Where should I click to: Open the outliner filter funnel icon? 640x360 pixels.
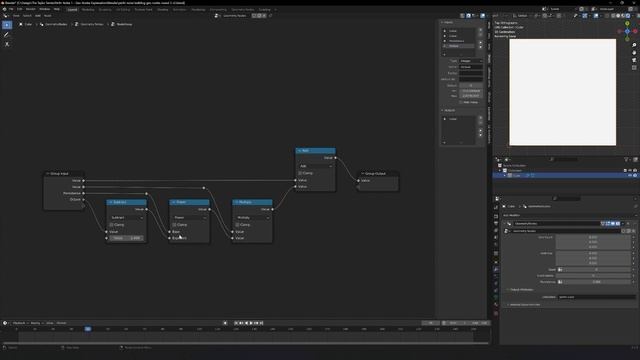[x=627, y=160]
